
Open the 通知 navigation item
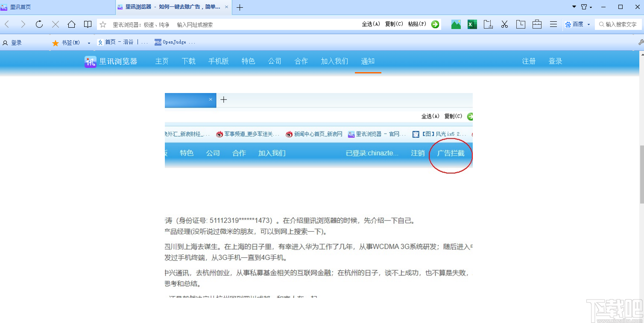point(368,61)
